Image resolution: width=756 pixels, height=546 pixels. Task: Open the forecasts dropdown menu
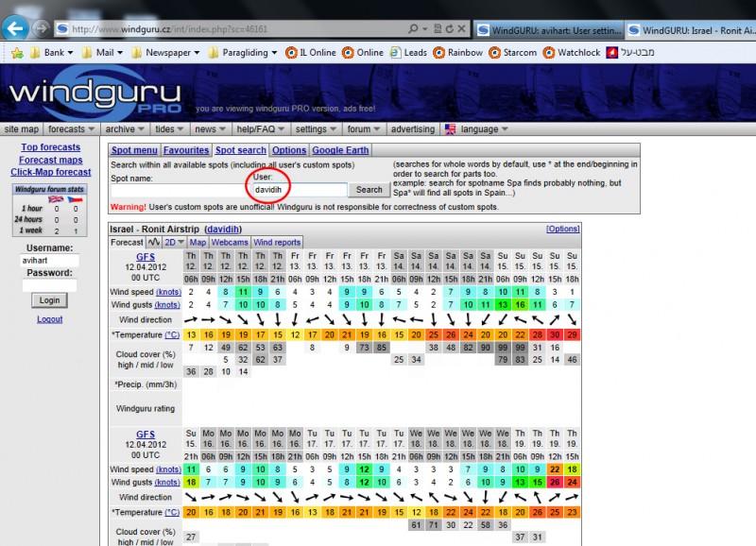[x=71, y=129]
